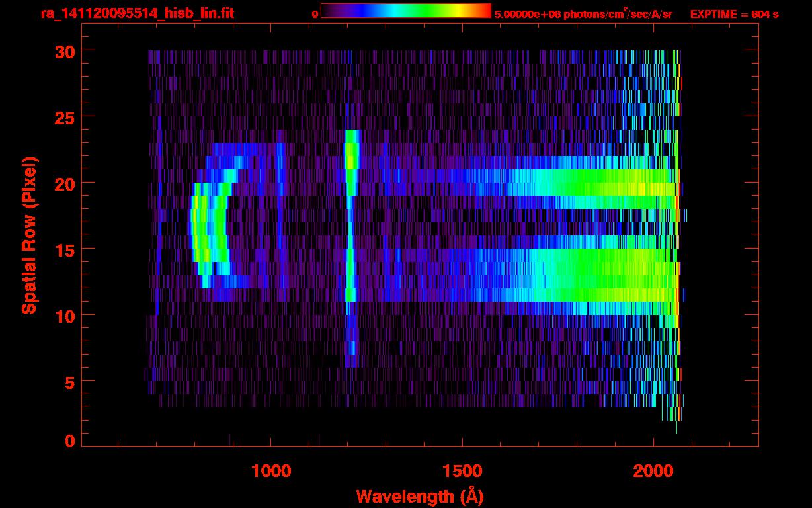Viewport: 812px width, 508px height.
Task: Click the spatial row 30 tick label
Action: [64, 51]
